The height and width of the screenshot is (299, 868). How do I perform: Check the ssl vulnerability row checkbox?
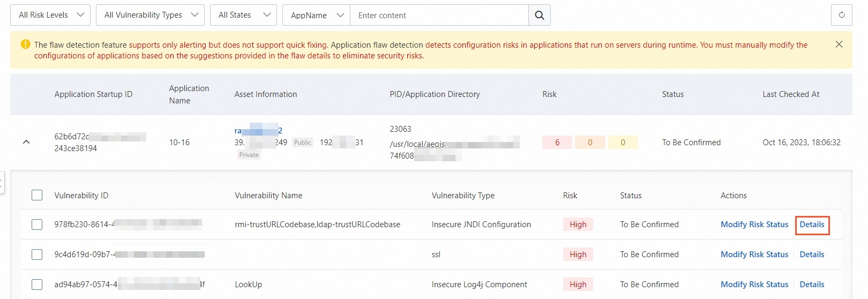pos(37,255)
